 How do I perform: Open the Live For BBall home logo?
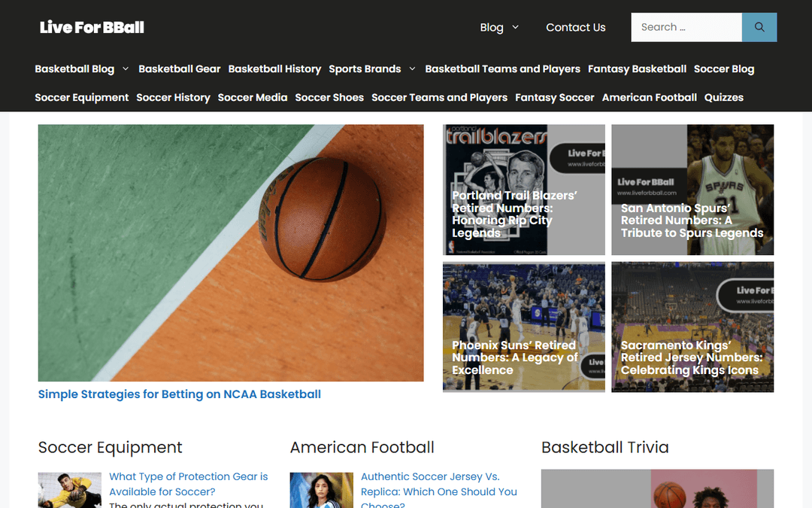coord(92,27)
